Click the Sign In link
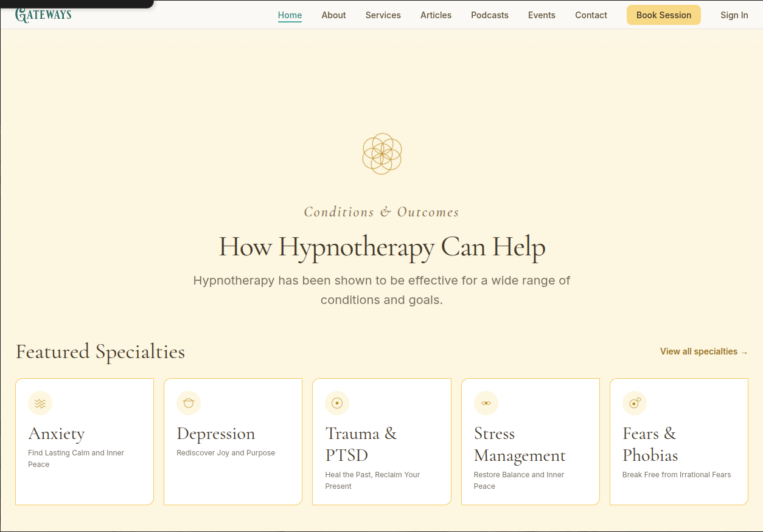 tap(734, 15)
